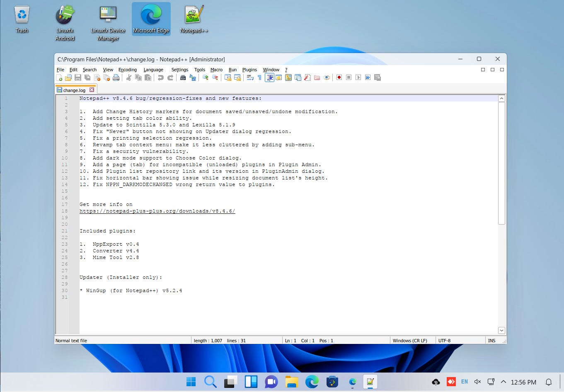The height and width of the screenshot is (392, 564).
Task: Open the Settings menu
Action: pyautogui.click(x=179, y=70)
